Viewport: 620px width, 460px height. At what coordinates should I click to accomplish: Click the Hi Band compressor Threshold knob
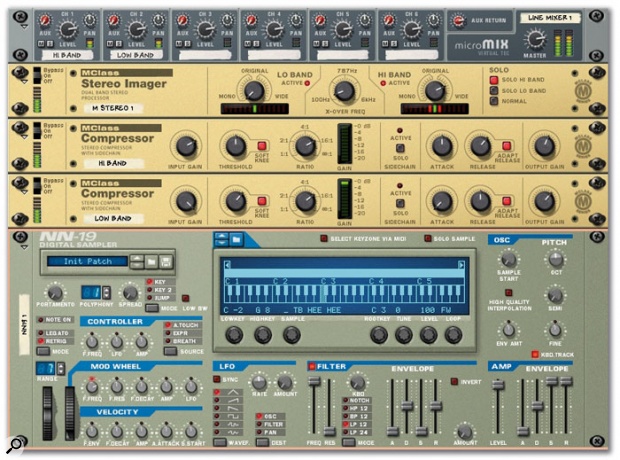tap(236, 146)
